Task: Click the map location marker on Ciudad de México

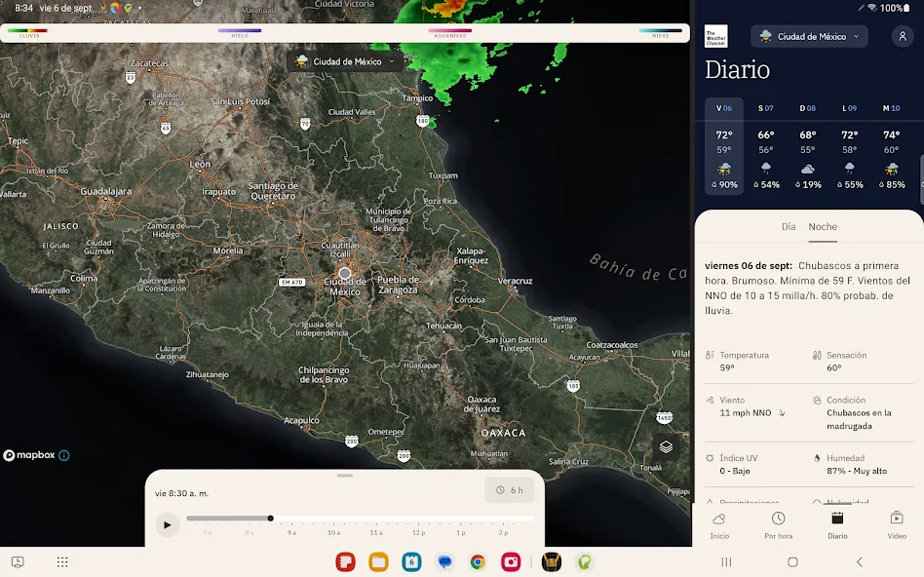Action: 345,273
